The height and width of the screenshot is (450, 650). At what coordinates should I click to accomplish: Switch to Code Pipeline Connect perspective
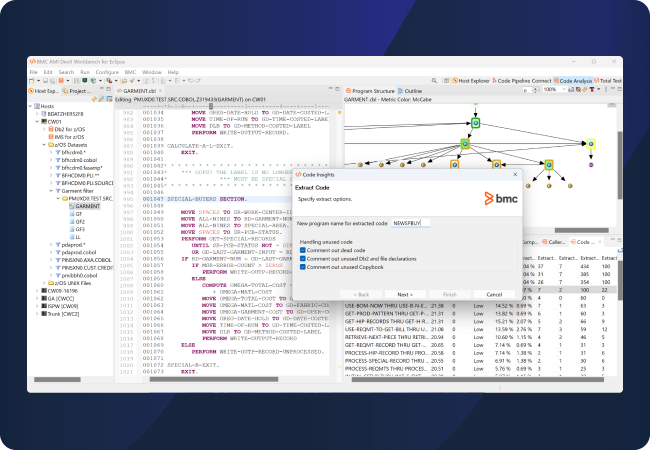pos(526,80)
